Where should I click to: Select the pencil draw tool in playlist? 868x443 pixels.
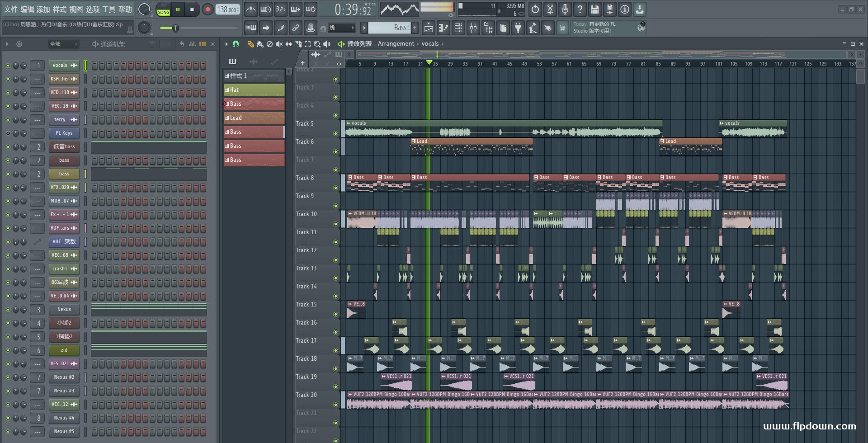250,44
